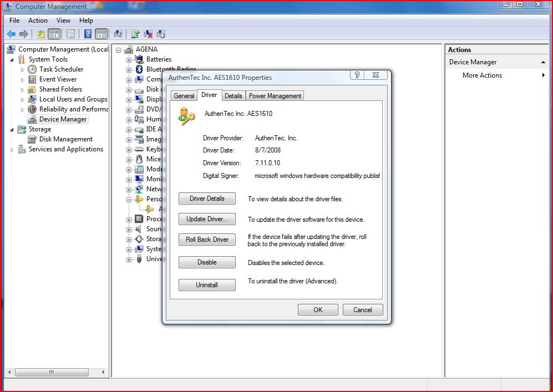
Task: Toggle the Show/Hide Console Tree toolbar icon
Action: pyautogui.click(x=54, y=34)
